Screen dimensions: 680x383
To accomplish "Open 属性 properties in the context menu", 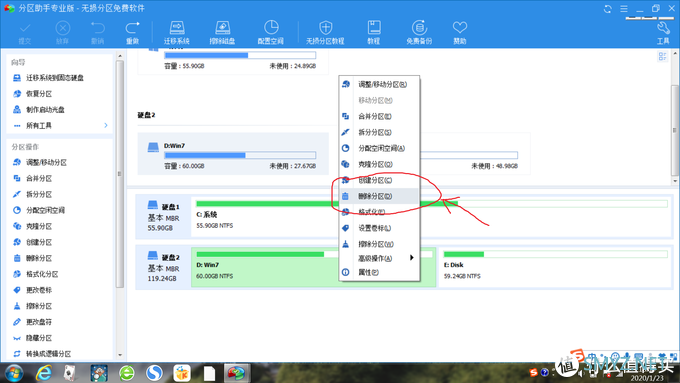I will 379,272.
